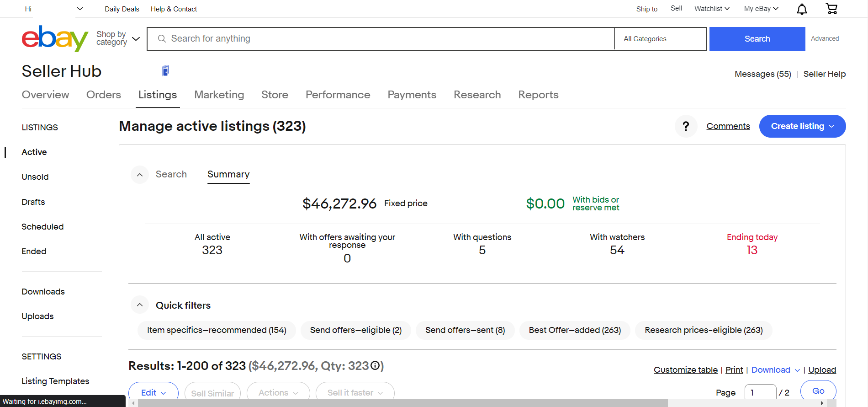
Task: Open the notifications bell
Action: (x=802, y=9)
